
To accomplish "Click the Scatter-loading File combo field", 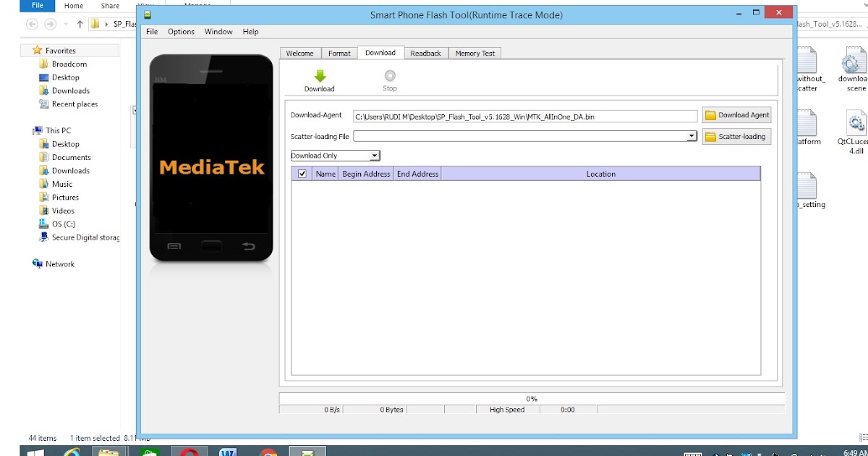I will point(525,136).
